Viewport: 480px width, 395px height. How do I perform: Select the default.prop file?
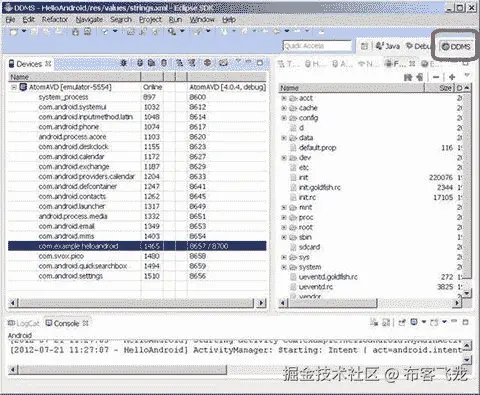(x=317, y=148)
